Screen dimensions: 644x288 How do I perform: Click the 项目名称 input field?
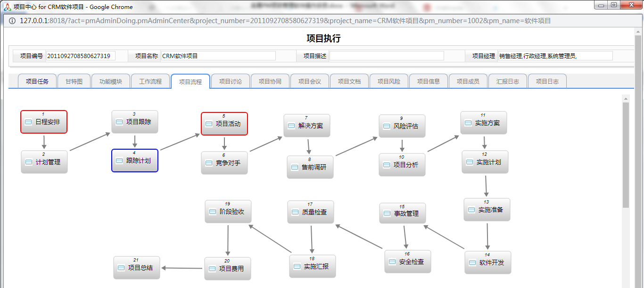point(218,56)
